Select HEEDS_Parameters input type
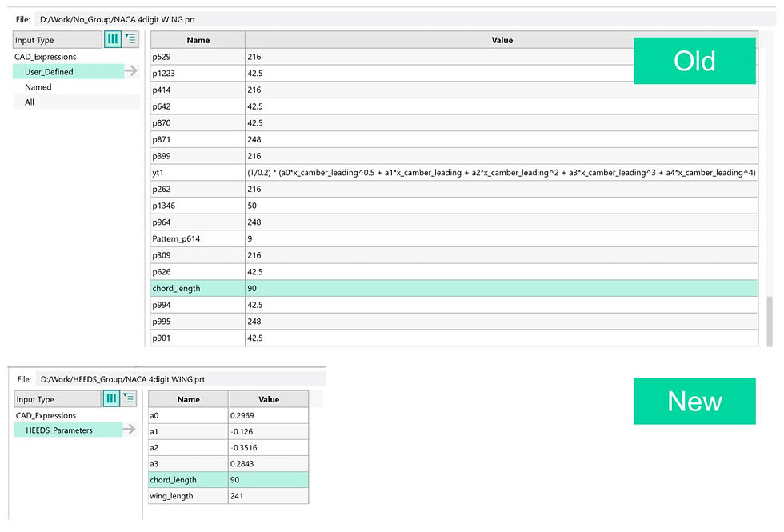Image resolution: width=784 pixels, height=532 pixels. (68, 430)
